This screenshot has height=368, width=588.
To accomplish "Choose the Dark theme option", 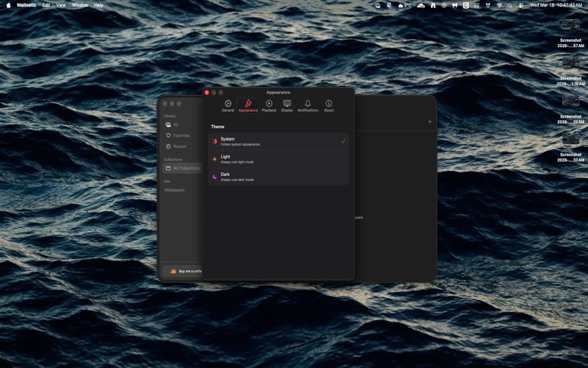I will (279, 177).
